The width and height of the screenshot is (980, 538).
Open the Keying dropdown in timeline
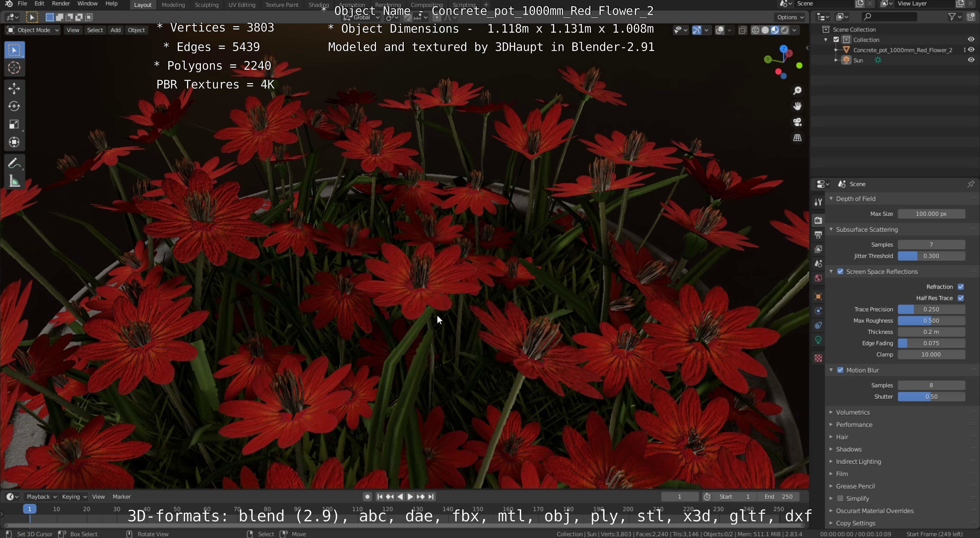point(74,497)
